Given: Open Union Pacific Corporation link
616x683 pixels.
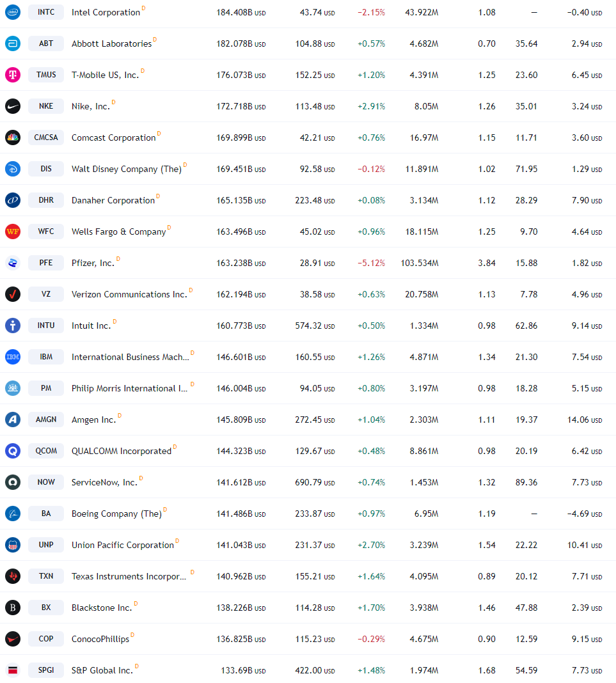Looking at the screenshot, I should [x=123, y=545].
